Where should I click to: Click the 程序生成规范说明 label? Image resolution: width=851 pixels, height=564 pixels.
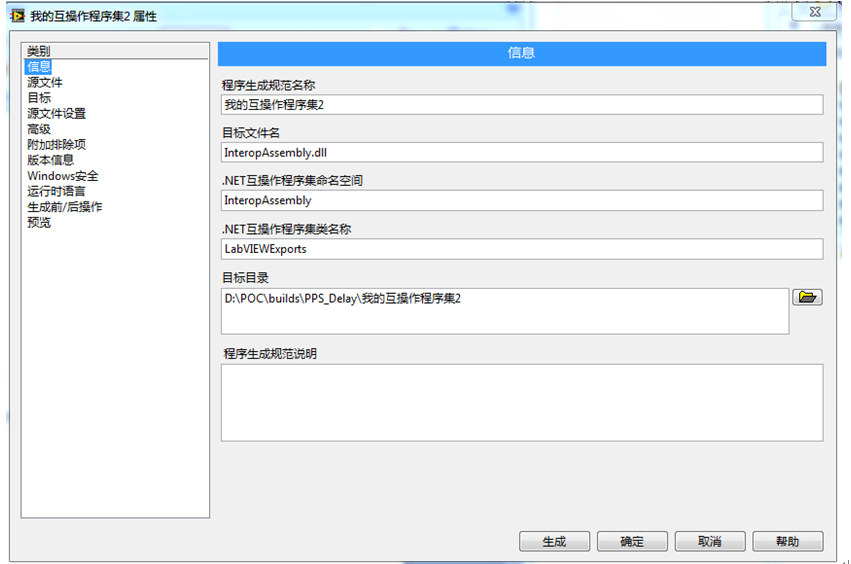click(x=270, y=354)
